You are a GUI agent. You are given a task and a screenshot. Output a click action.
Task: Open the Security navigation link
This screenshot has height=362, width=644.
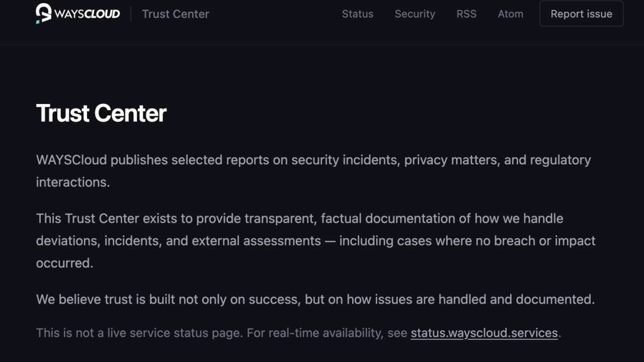click(415, 14)
